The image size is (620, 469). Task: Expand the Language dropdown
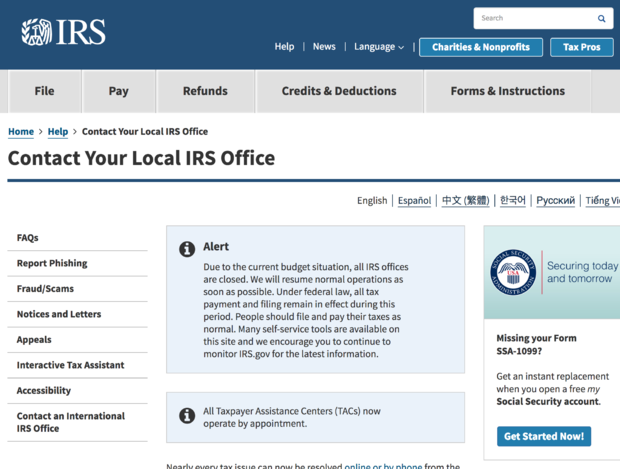pos(379,47)
